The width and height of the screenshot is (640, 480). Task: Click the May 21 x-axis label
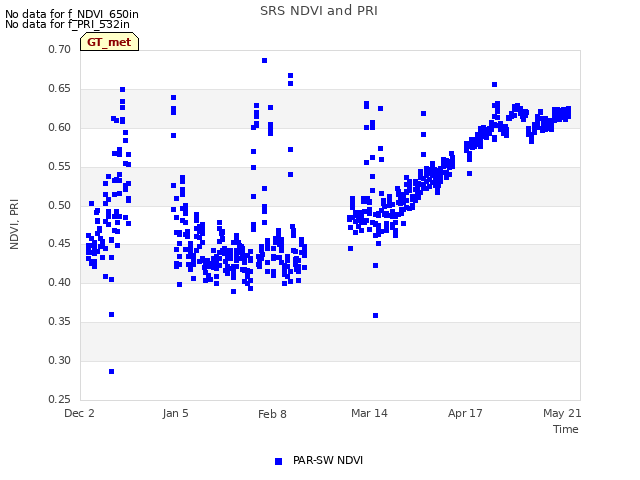click(x=562, y=413)
